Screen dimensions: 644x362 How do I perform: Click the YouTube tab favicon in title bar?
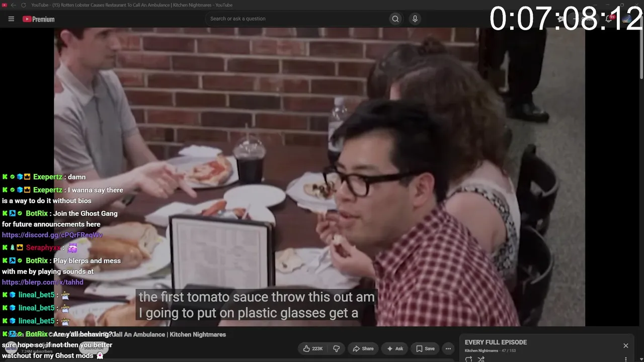tap(5, 5)
